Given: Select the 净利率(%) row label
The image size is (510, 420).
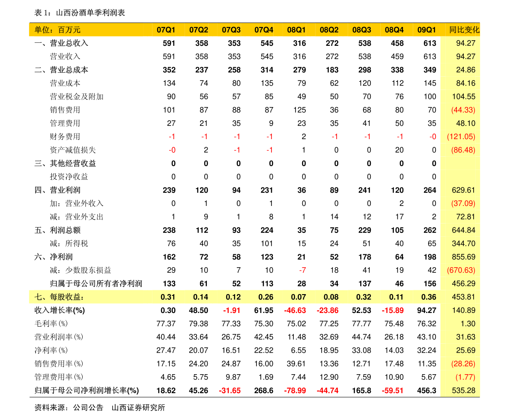Looking at the screenshot, I should tap(51, 351).
